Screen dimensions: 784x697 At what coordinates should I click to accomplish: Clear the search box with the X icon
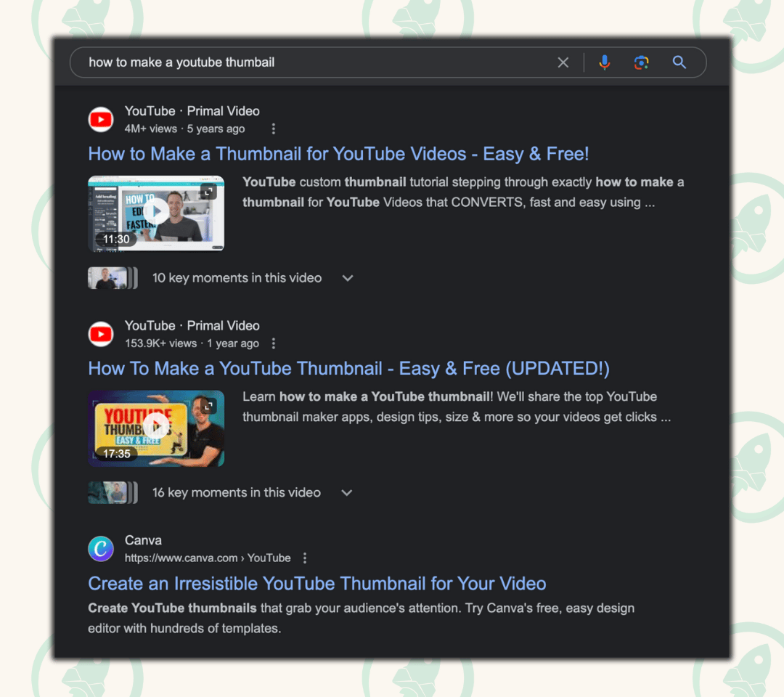563,62
